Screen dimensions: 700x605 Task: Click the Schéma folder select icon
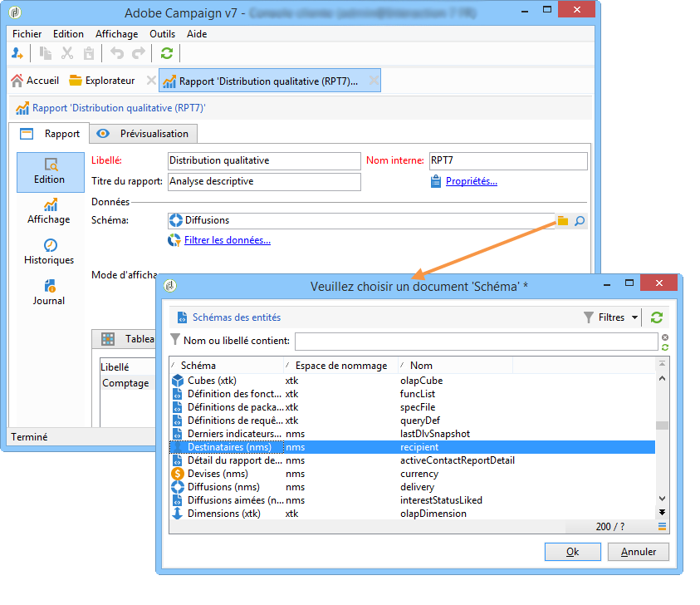point(562,221)
